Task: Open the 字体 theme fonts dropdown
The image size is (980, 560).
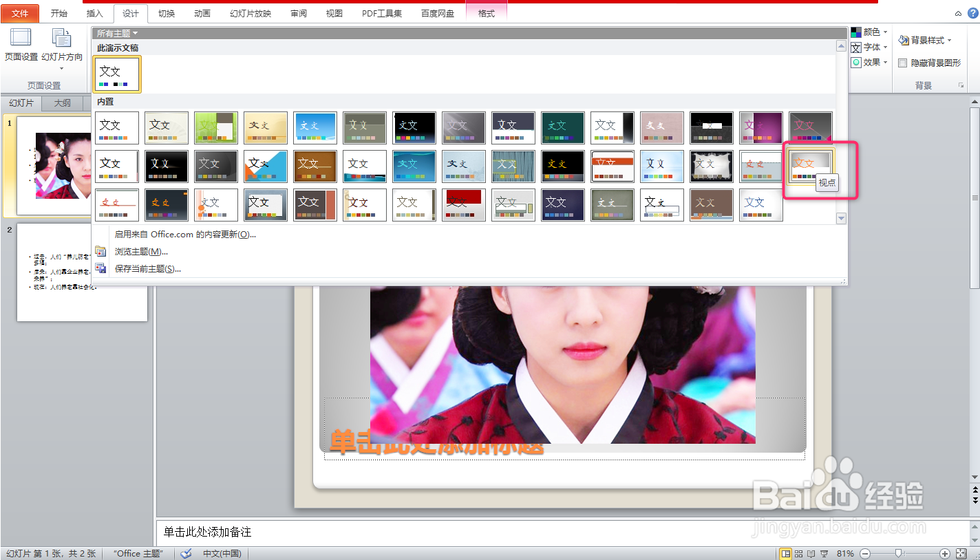Action: click(x=869, y=47)
